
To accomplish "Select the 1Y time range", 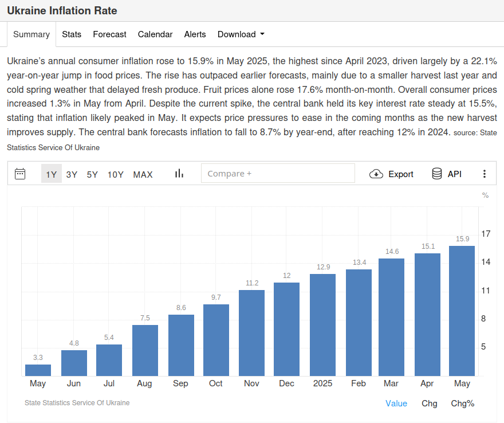I will tap(52, 174).
